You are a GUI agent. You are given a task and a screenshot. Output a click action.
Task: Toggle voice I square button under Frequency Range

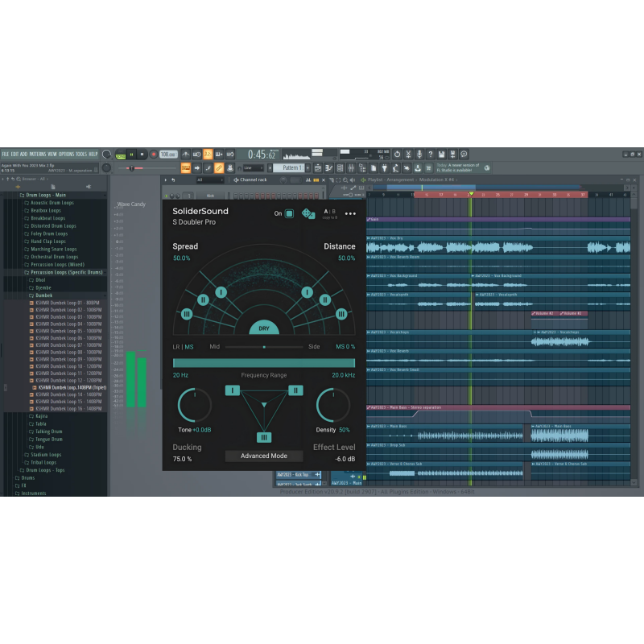click(233, 390)
